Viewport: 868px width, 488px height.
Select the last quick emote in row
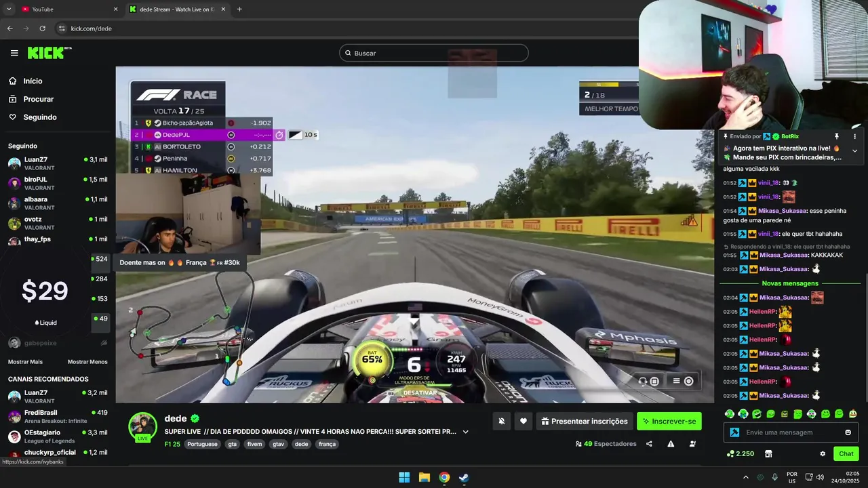coord(853,413)
